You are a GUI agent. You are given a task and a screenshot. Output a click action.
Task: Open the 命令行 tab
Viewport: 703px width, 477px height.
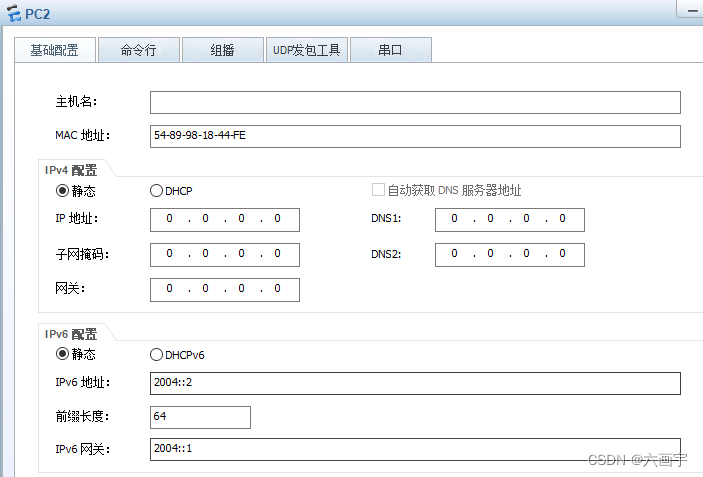pyautogui.click(x=139, y=50)
